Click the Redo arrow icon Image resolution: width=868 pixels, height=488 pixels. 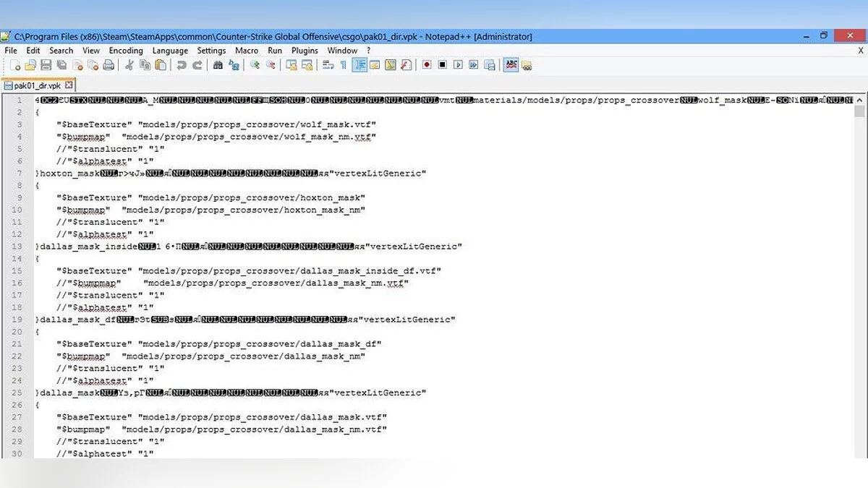(197, 65)
